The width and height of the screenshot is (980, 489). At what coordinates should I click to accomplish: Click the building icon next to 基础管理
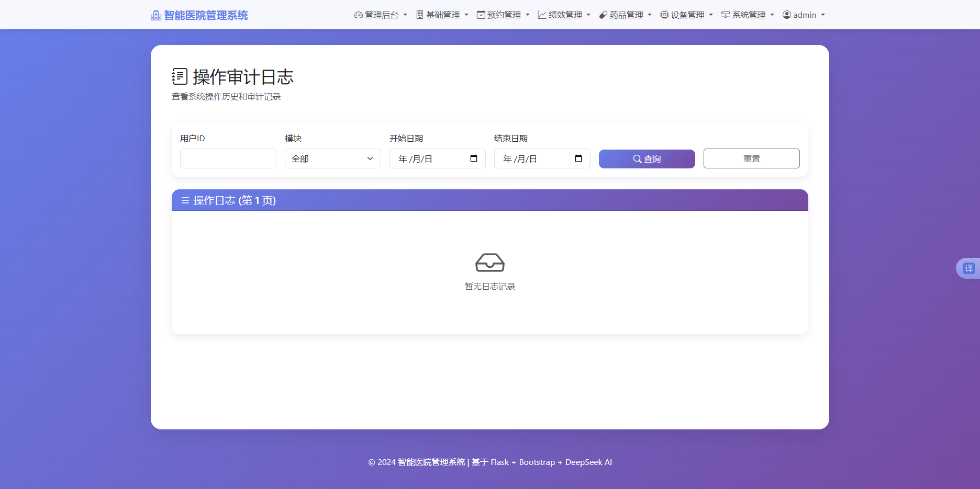[x=419, y=15]
